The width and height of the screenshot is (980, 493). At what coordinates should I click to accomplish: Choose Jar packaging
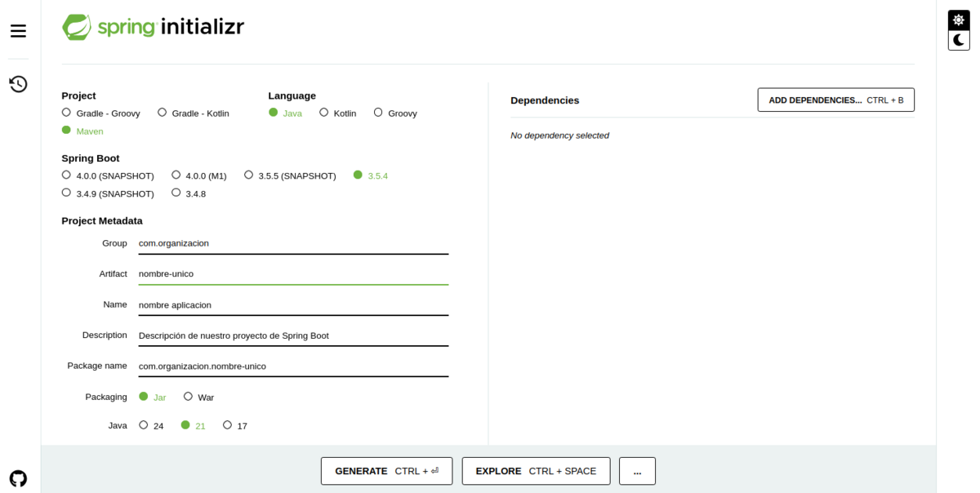click(x=153, y=397)
